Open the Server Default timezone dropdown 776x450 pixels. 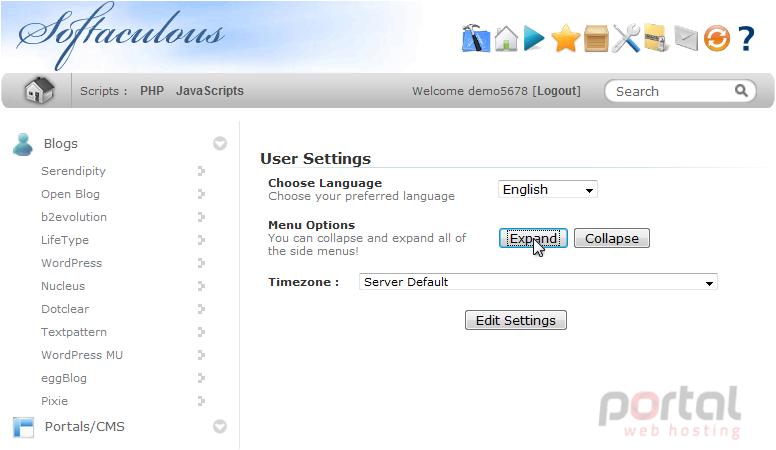pyautogui.click(x=538, y=282)
